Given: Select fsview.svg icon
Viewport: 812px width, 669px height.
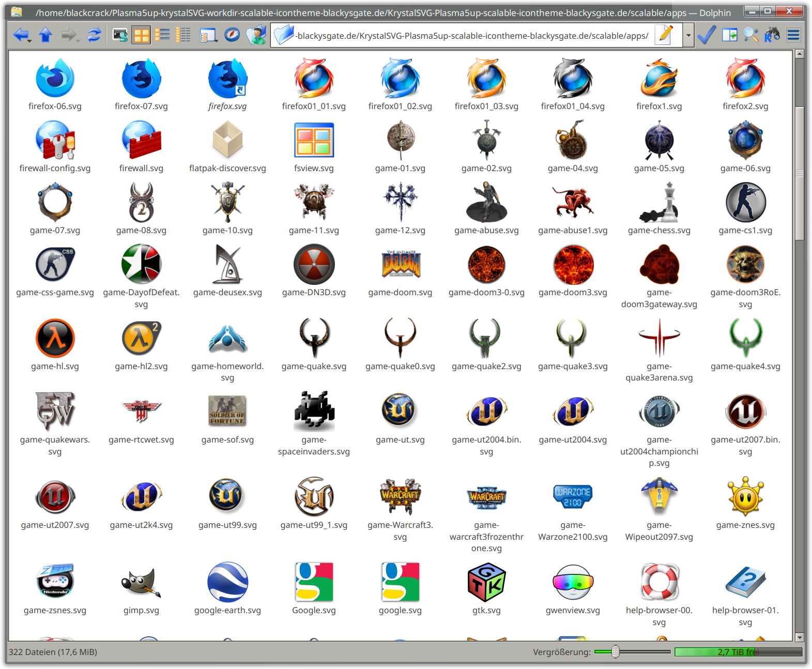Looking at the screenshot, I should (x=314, y=141).
